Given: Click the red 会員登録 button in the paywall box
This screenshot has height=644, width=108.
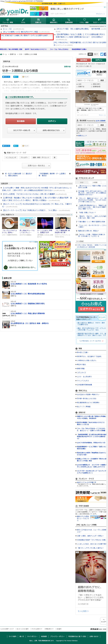Looking at the screenshot, I should point(21,121).
